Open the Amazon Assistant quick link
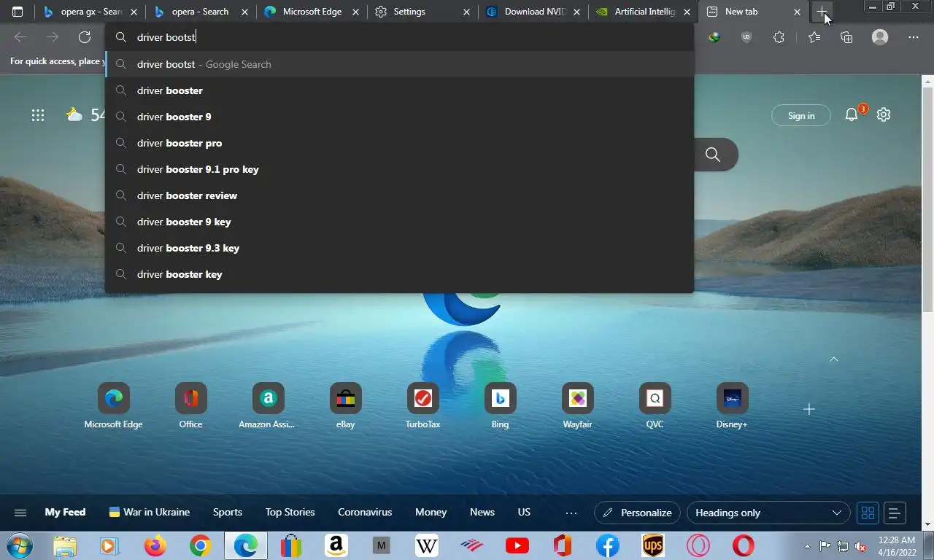934x560 pixels. point(268,407)
